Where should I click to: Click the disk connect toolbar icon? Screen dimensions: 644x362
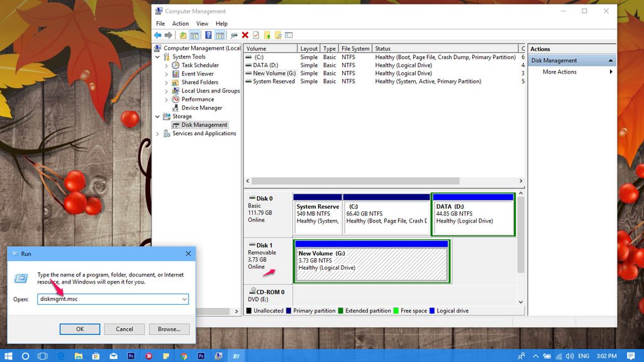[234, 35]
